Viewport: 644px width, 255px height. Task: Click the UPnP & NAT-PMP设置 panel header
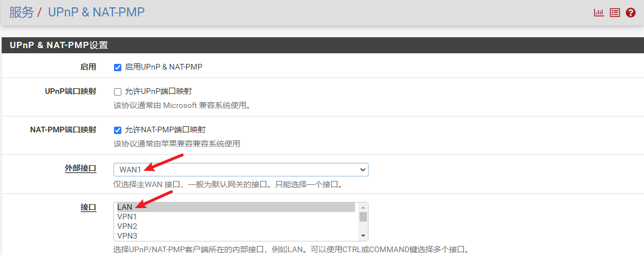pos(59,45)
